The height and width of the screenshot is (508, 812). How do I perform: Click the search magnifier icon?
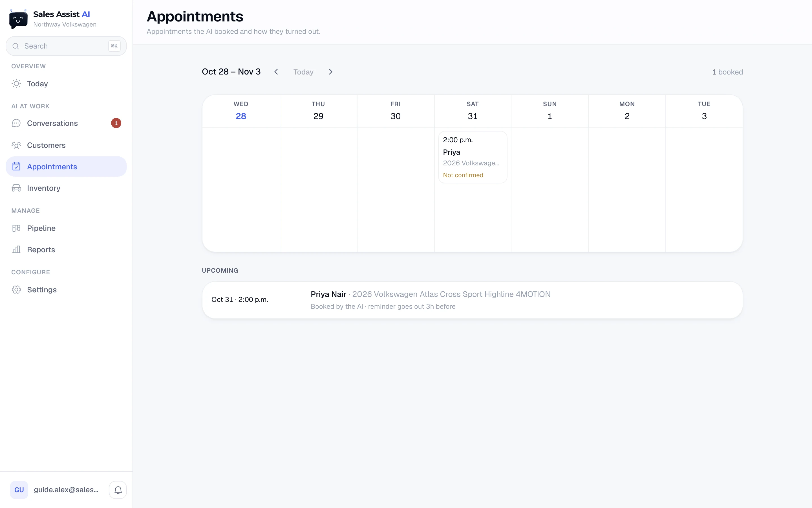[16, 46]
